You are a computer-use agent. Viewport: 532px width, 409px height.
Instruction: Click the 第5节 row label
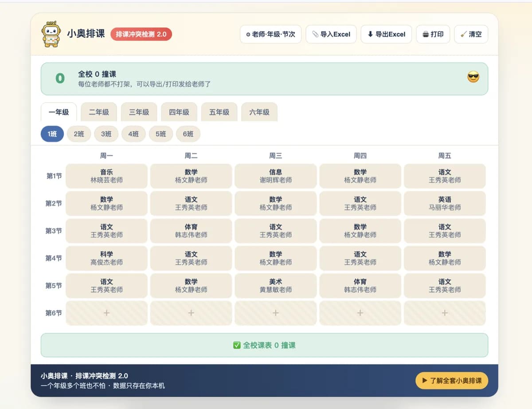pyautogui.click(x=54, y=286)
